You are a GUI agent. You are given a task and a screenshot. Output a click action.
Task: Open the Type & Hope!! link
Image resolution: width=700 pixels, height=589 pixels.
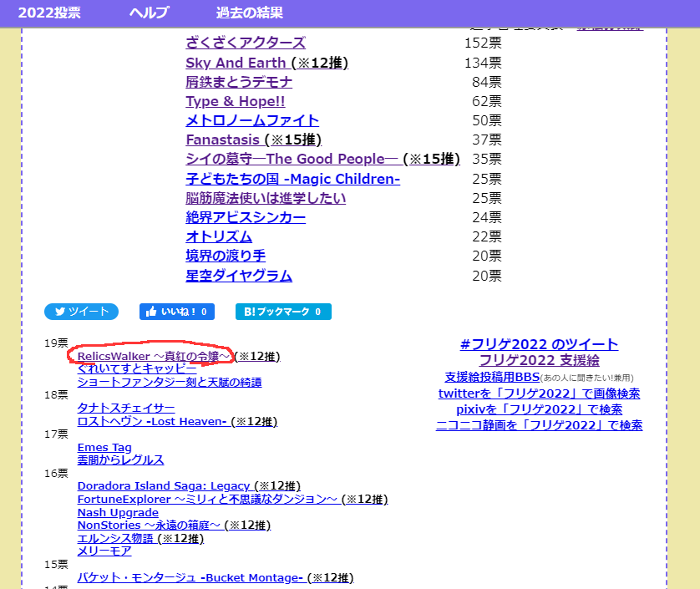coord(236,101)
